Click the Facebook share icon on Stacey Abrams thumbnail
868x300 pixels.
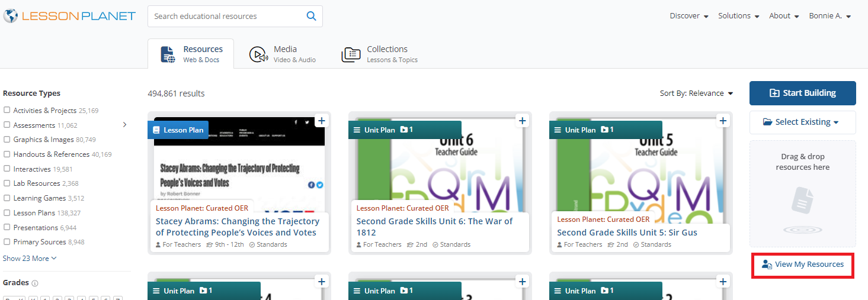click(x=312, y=185)
